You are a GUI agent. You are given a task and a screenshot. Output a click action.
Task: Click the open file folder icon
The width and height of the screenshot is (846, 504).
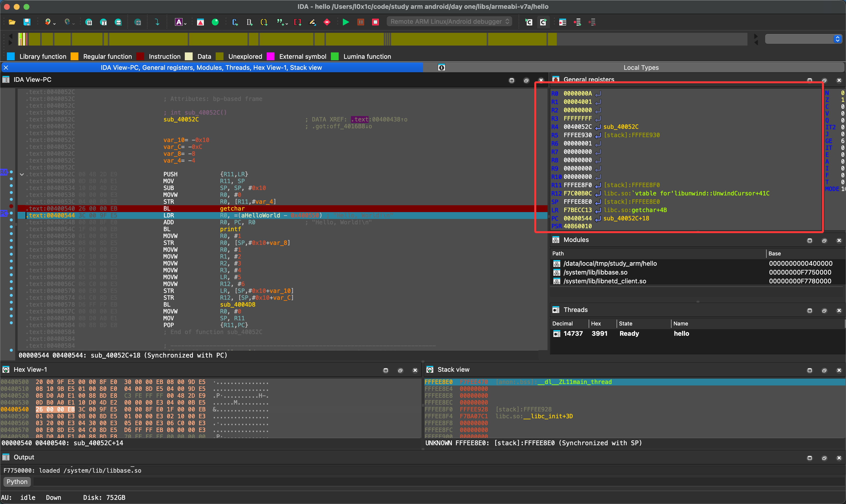12,22
